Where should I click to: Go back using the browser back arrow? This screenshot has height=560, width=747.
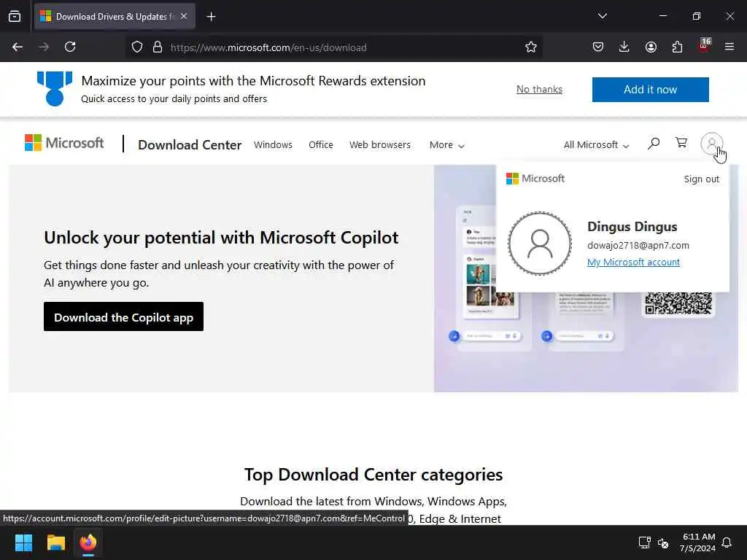tap(18, 47)
